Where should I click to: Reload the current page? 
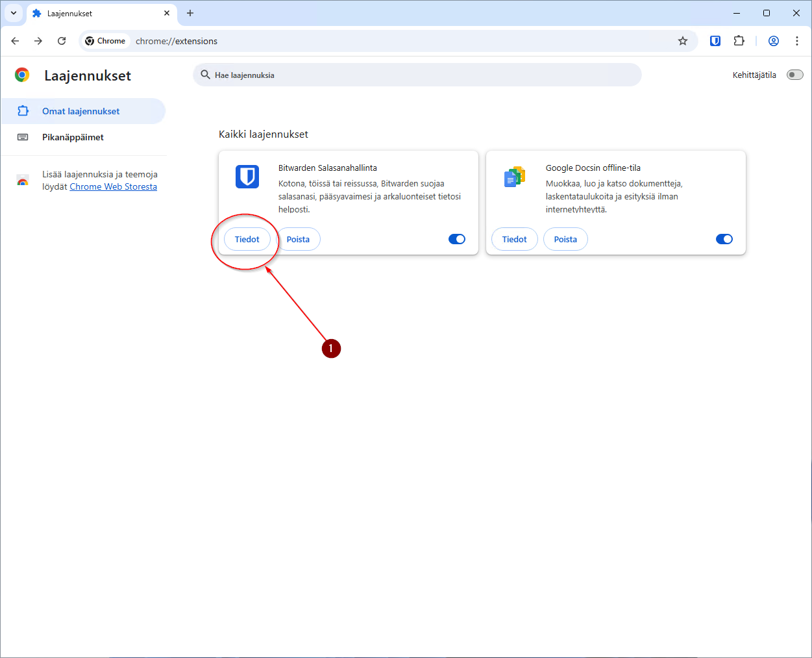pyautogui.click(x=62, y=41)
